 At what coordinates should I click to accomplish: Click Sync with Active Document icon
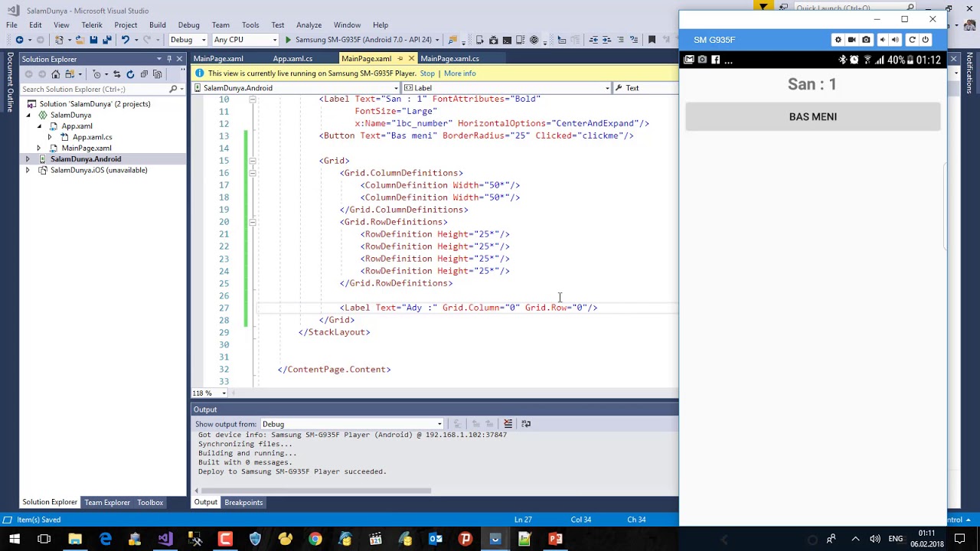pyautogui.click(x=116, y=74)
